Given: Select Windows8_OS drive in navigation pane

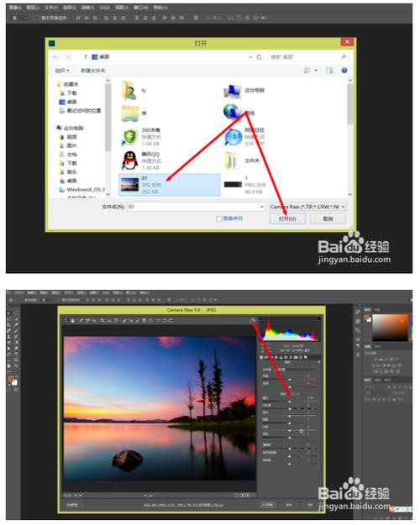Looking at the screenshot, I should (82, 190).
